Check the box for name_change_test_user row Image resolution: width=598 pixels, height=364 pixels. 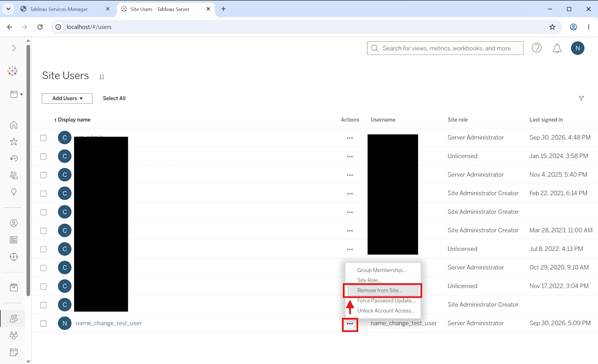pyautogui.click(x=44, y=323)
